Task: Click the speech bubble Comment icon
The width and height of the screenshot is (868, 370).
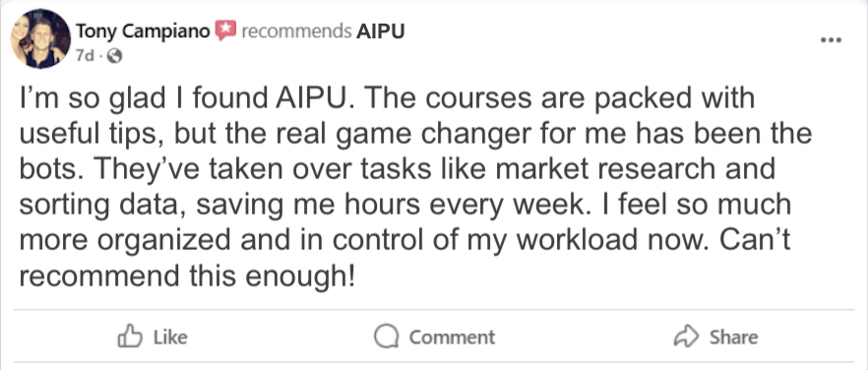Action: [387, 337]
